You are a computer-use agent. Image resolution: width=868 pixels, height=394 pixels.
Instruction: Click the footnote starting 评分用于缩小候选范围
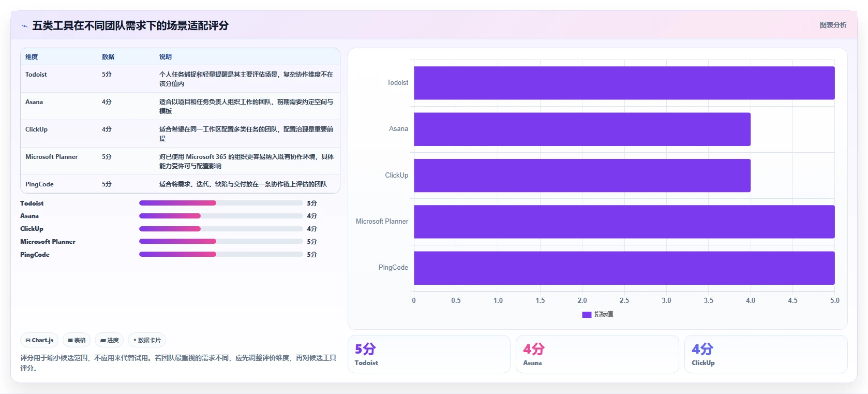(x=178, y=363)
